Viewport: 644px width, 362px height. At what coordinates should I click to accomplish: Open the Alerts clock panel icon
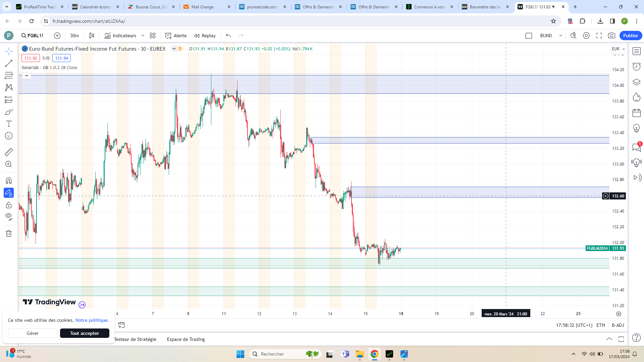(x=636, y=66)
